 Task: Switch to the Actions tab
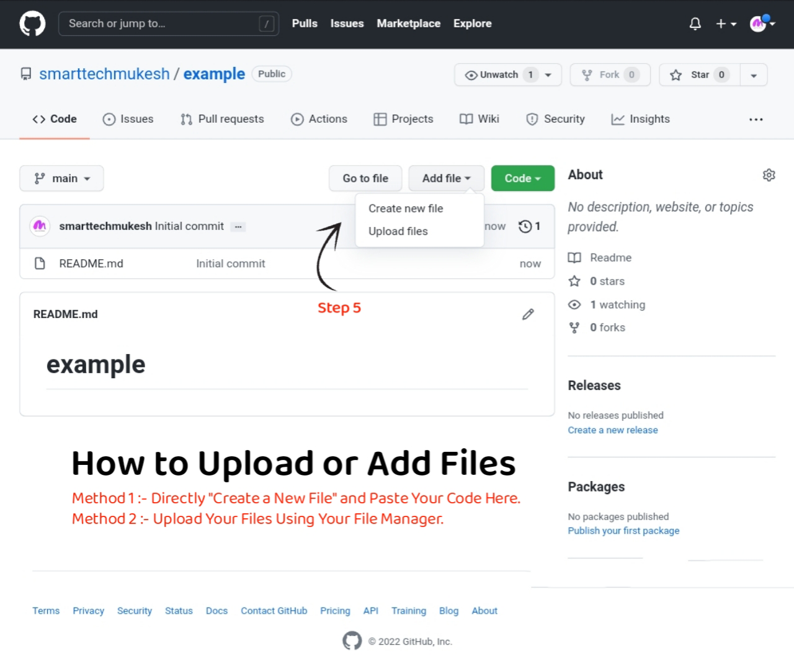tap(319, 119)
